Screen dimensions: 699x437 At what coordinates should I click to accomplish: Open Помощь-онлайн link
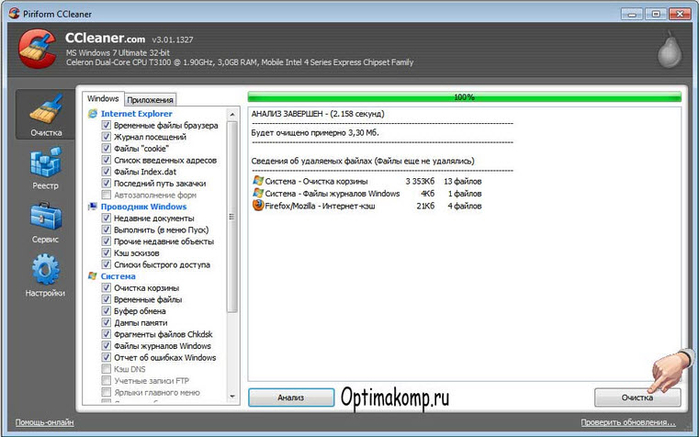(45, 422)
